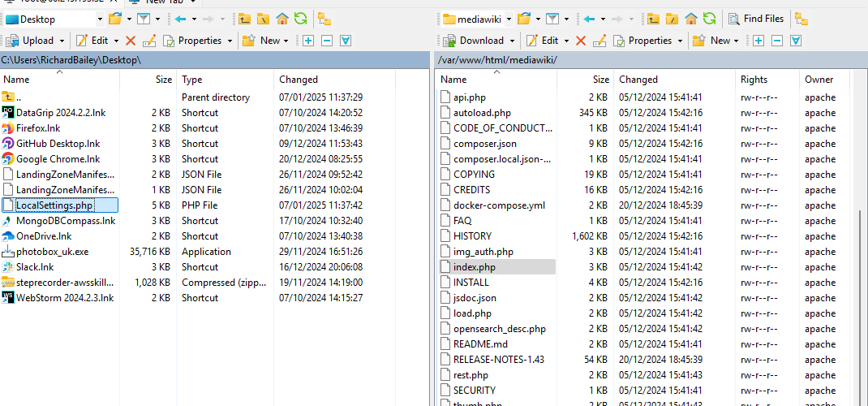The width and height of the screenshot is (868, 406).
Task: Click Find Files button
Action: tap(756, 19)
